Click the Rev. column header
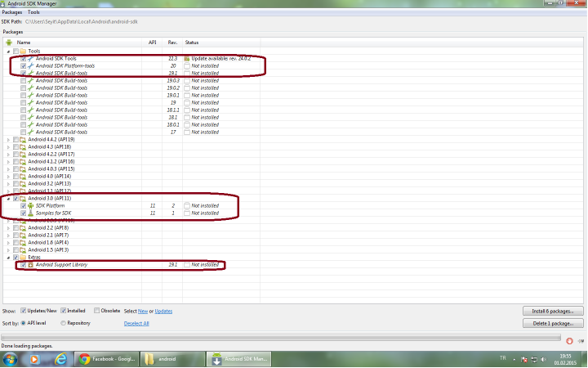 pos(172,43)
